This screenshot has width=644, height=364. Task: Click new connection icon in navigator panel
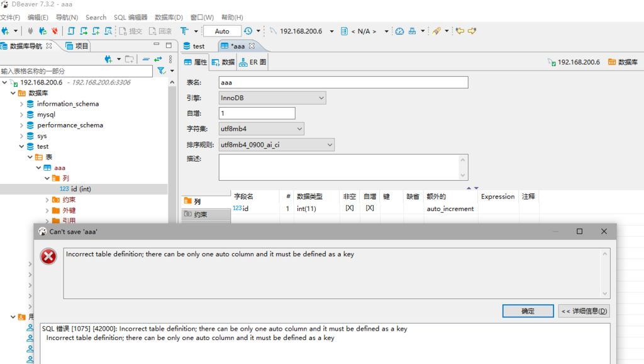(108, 59)
